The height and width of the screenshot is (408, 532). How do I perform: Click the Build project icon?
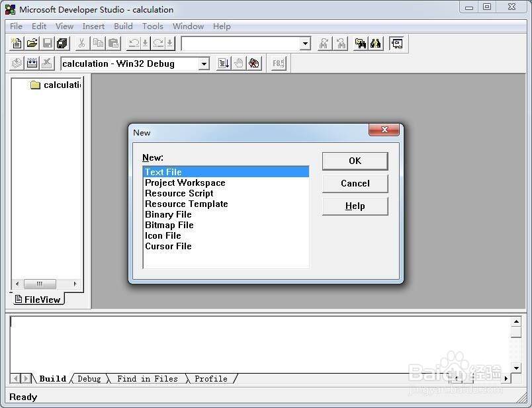(x=32, y=63)
